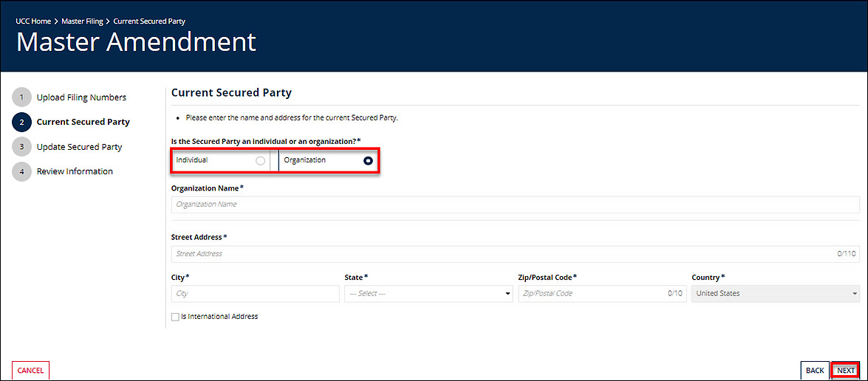Screen dimensions: 868x381
Task: Focus the Organization Name field
Action: 515,205
